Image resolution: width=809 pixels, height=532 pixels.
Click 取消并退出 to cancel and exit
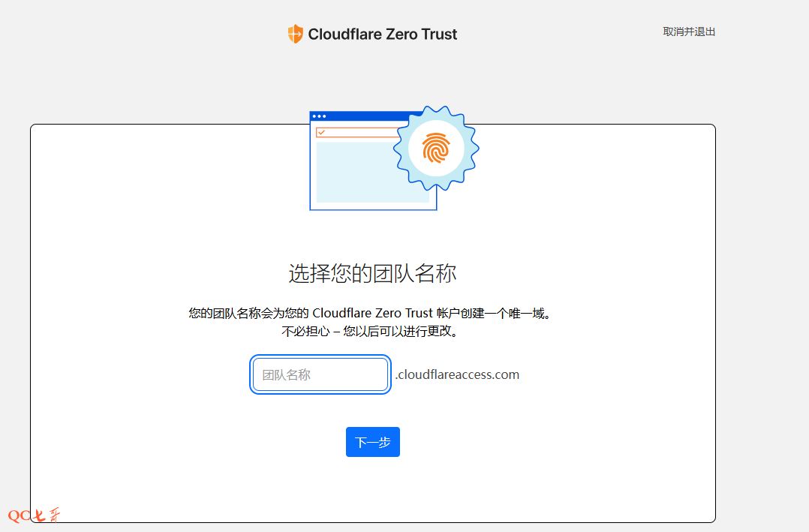pyautogui.click(x=689, y=32)
